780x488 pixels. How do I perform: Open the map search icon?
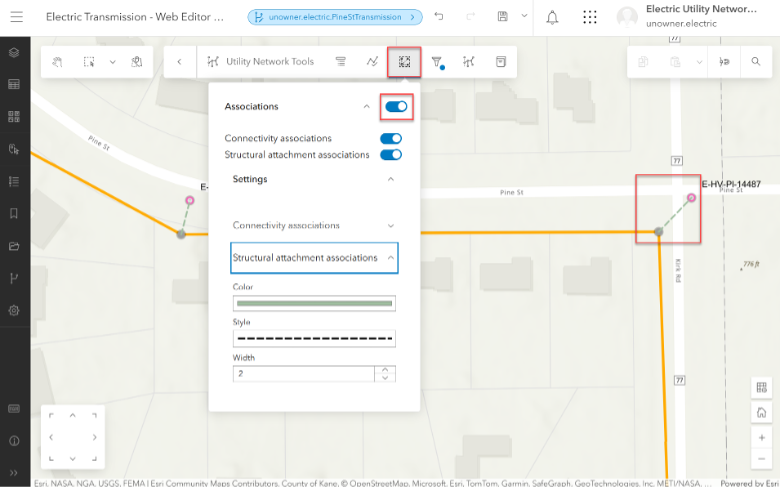756,62
